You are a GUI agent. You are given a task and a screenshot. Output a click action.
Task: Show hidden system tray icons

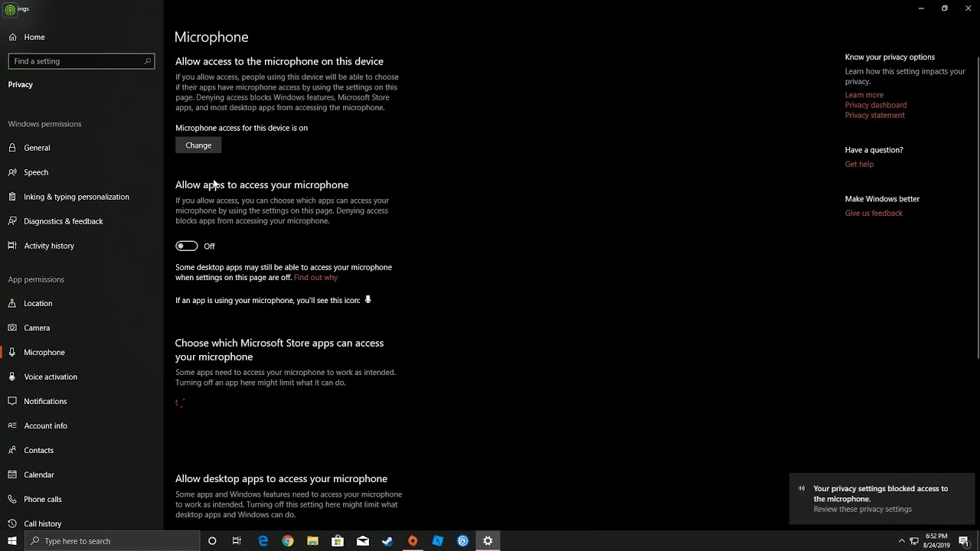901,541
